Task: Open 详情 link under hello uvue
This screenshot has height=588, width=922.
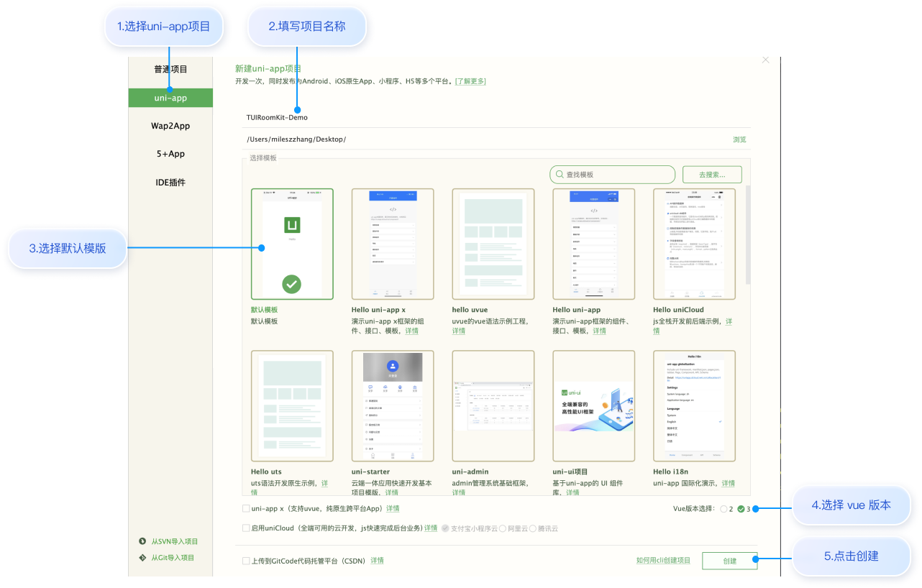Action: [459, 331]
